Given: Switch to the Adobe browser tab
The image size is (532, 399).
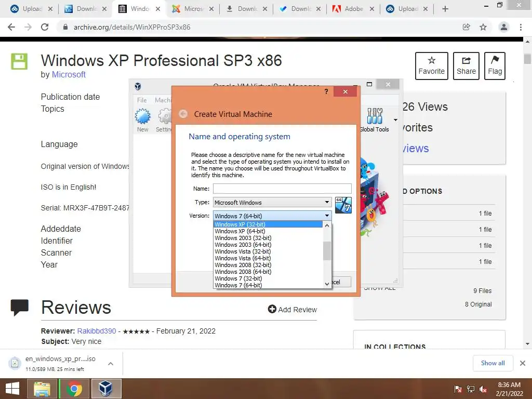Looking at the screenshot, I should coord(353,9).
